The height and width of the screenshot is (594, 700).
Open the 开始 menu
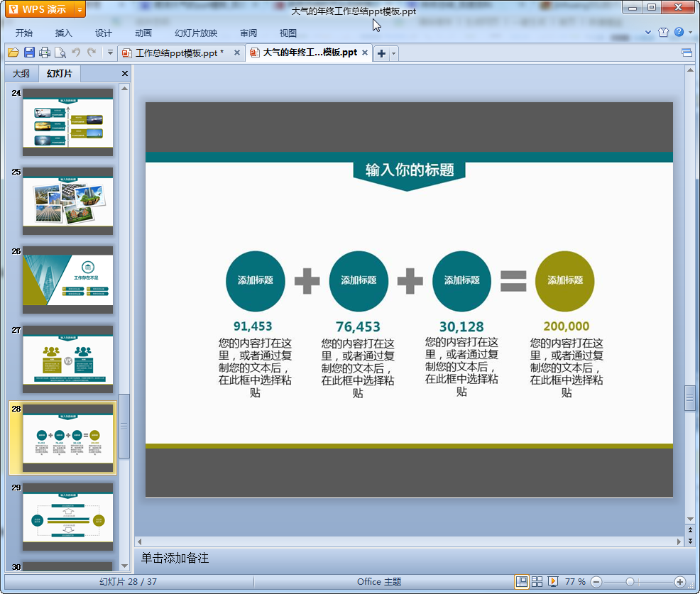24,33
